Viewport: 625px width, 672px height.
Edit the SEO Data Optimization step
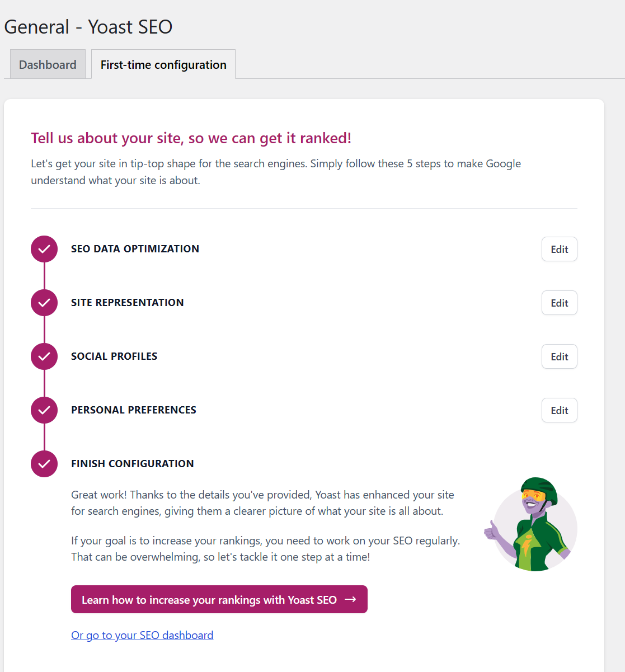[560, 249]
